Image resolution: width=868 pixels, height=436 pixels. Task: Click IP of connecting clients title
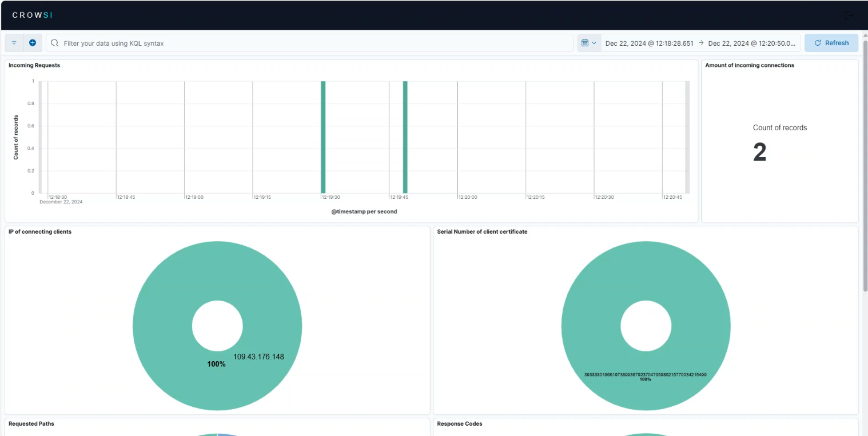(40, 231)
